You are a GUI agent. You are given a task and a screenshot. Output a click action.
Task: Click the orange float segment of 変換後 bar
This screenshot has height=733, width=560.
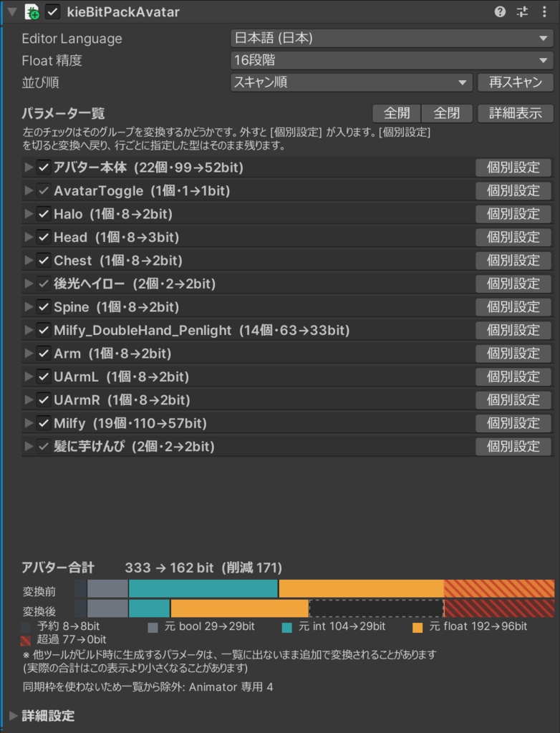coord(239,608)
